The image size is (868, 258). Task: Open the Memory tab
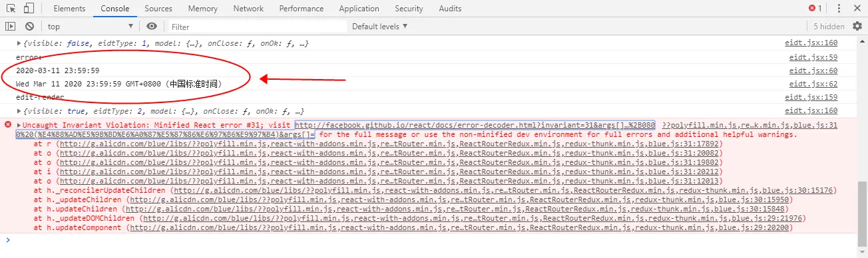(x=202, y=9)
